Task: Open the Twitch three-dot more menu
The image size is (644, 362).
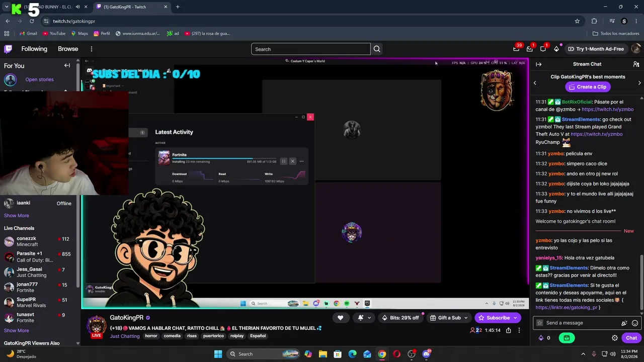Action: 92,49
